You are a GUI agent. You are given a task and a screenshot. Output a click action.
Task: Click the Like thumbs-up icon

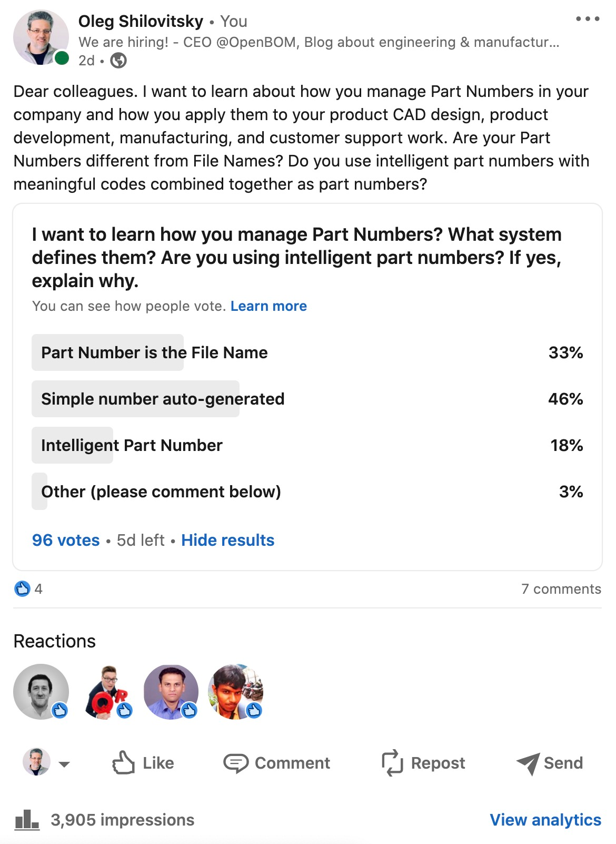[x=124, y=762]
